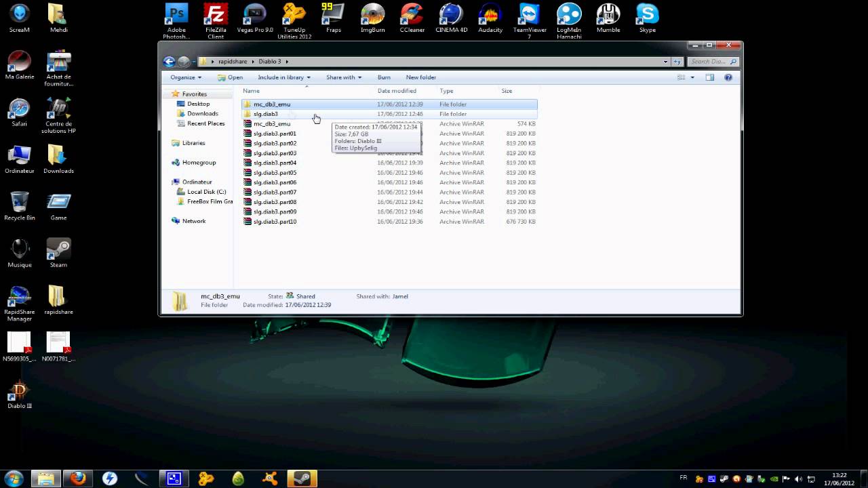The image size is (868, 488).
Task: Sort by Type column header
Action: 467,91
